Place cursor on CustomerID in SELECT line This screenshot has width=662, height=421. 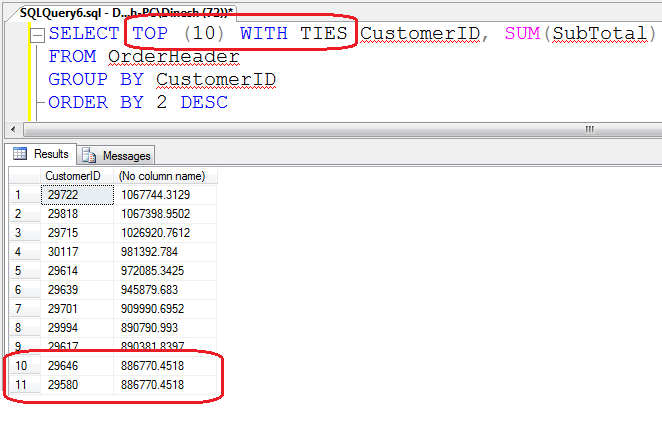pyautogui.click(x=420, y=33)
